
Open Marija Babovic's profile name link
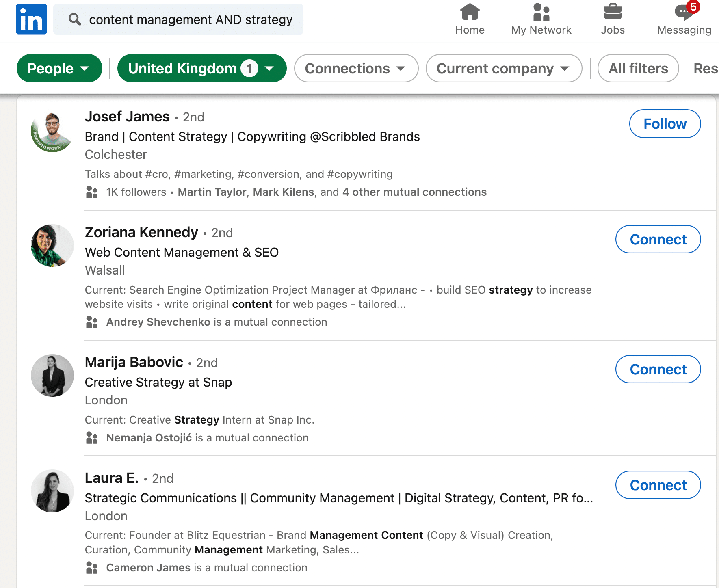click(x=134, y=362)
